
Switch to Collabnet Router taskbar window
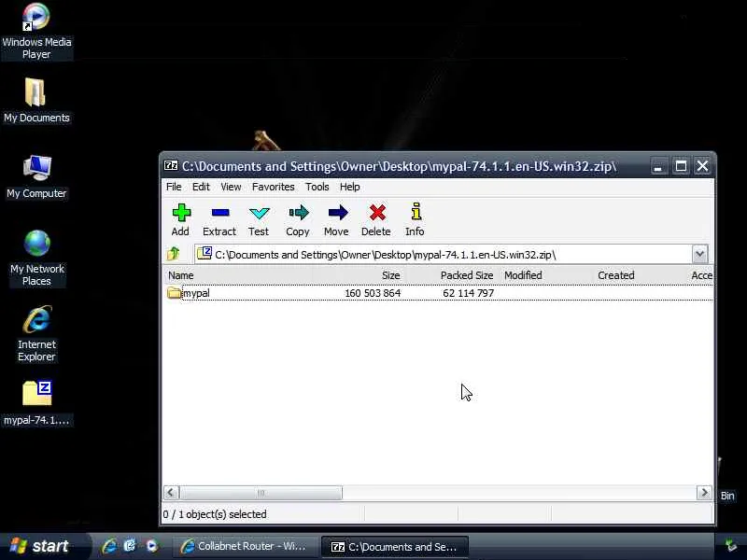coord(245,546)
